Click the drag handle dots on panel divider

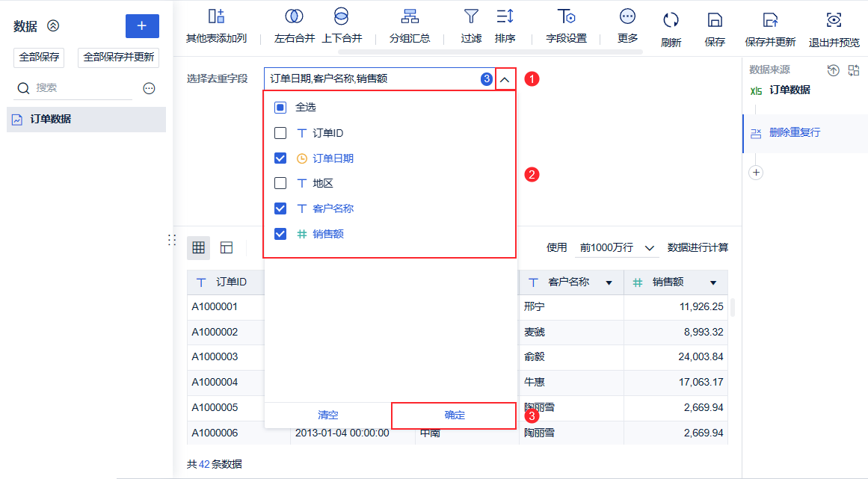(x=172, y=239)
